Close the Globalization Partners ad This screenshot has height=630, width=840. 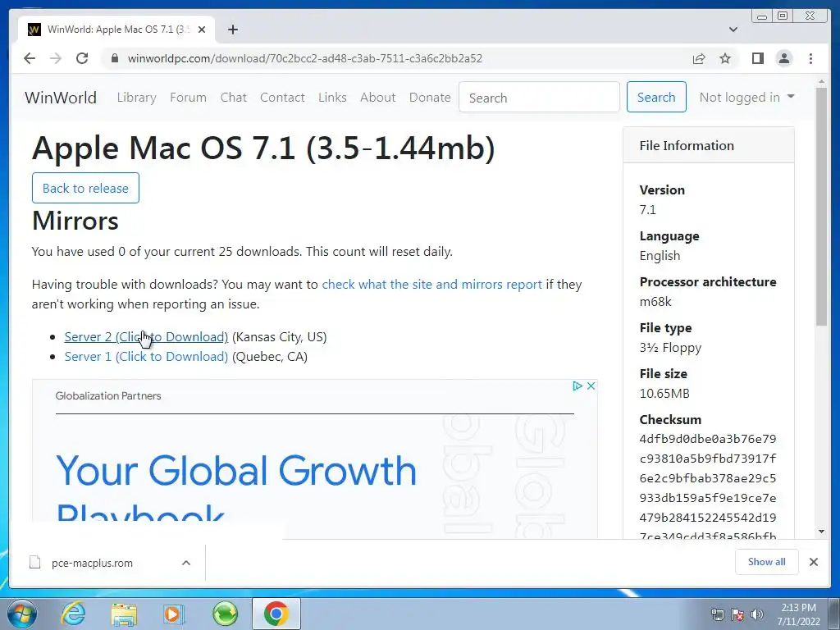point(591,386)
